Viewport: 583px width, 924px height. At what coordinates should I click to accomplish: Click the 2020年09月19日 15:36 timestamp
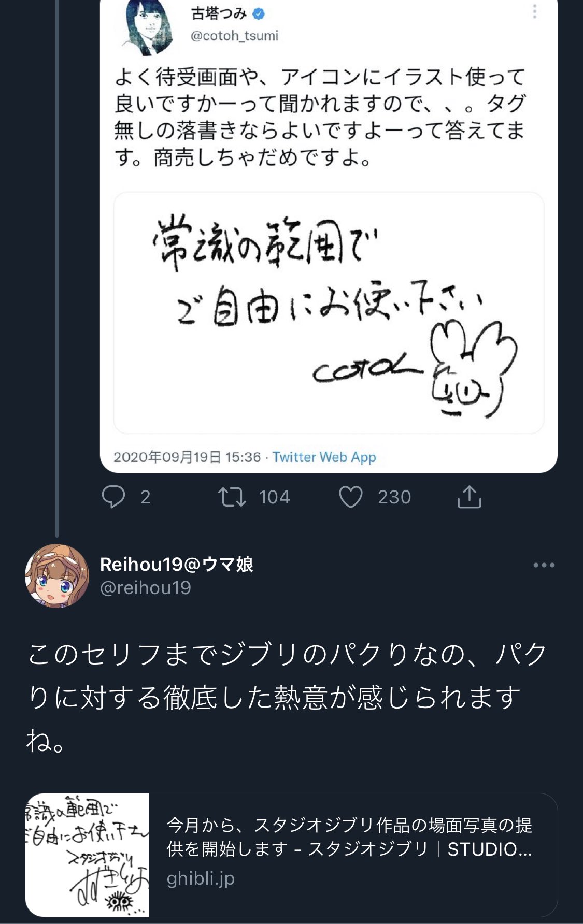(x=187, y=457)
